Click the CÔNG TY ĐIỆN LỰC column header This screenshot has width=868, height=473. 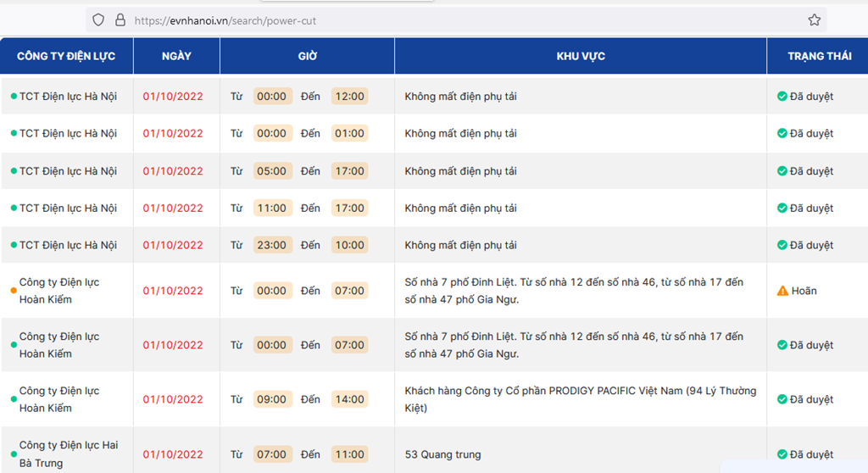point(66,56)
